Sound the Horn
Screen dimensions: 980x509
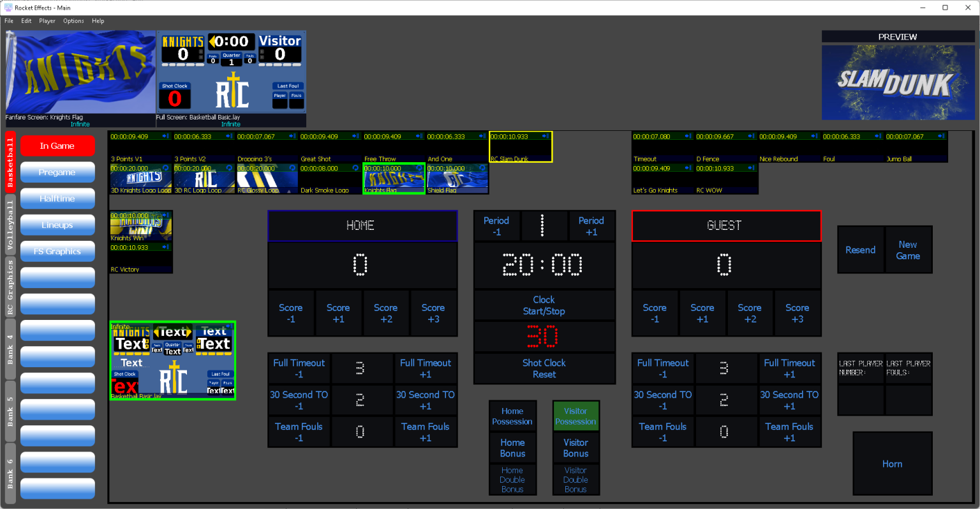[x=892, y=464]
